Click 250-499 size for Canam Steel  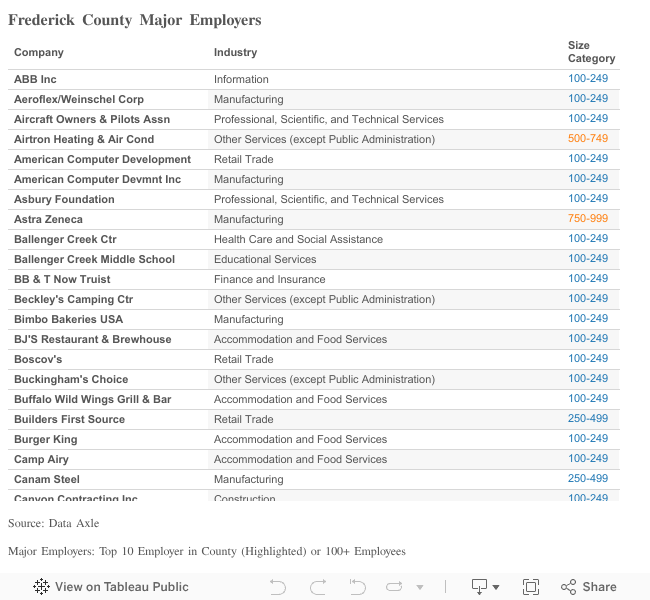(x=588, y=478)
